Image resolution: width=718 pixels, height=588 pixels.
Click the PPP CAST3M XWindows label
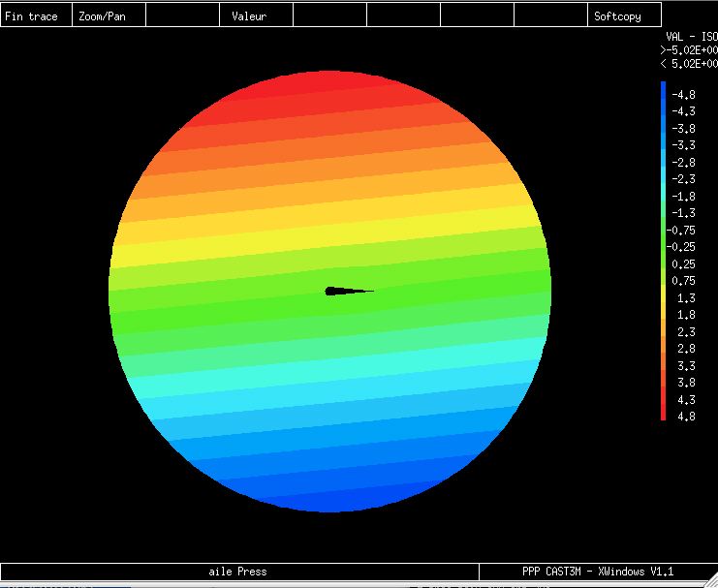[x=598, y=572]
